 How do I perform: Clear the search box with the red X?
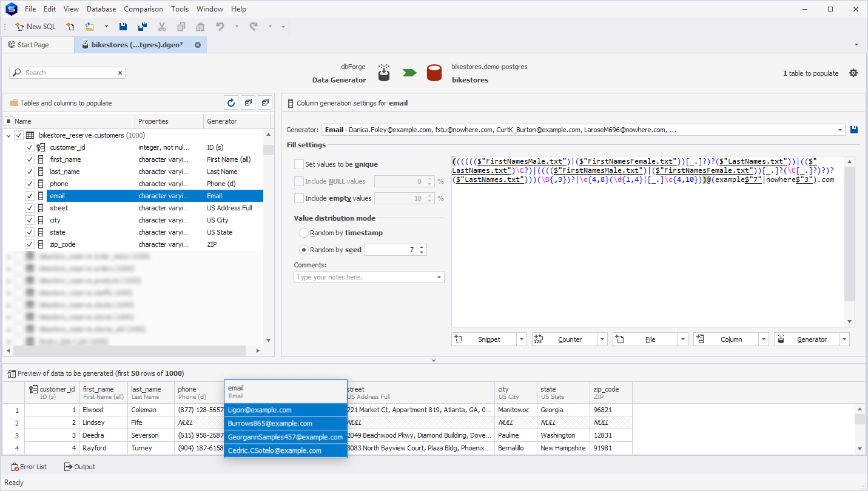coord(120,73)
